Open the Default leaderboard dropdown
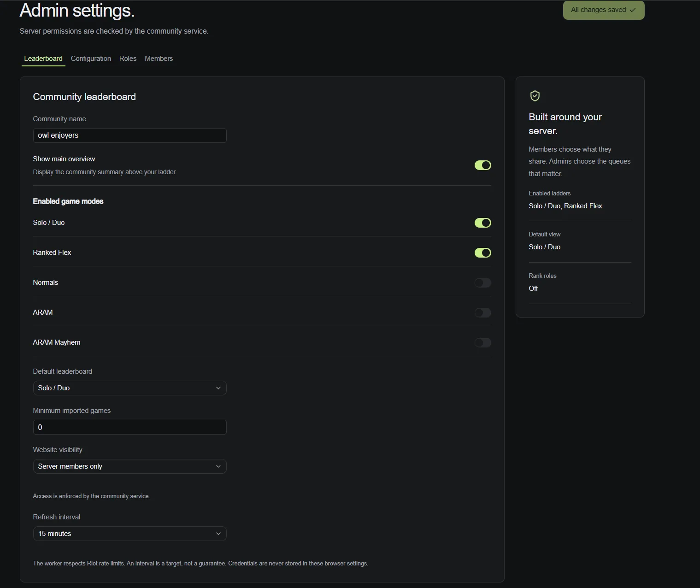Screen dimensions: 700x588 [x=129, y=388]
